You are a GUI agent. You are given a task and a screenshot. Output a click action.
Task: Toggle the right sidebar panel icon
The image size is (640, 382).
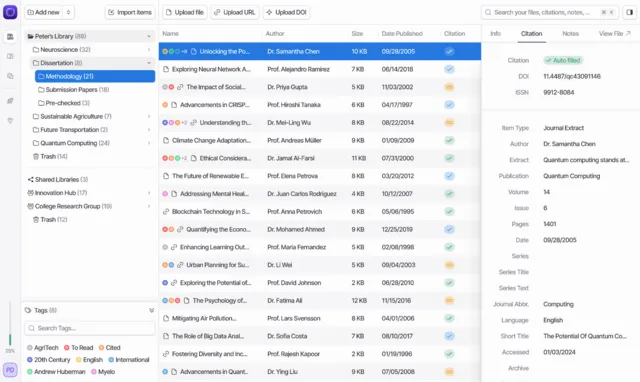630,12
